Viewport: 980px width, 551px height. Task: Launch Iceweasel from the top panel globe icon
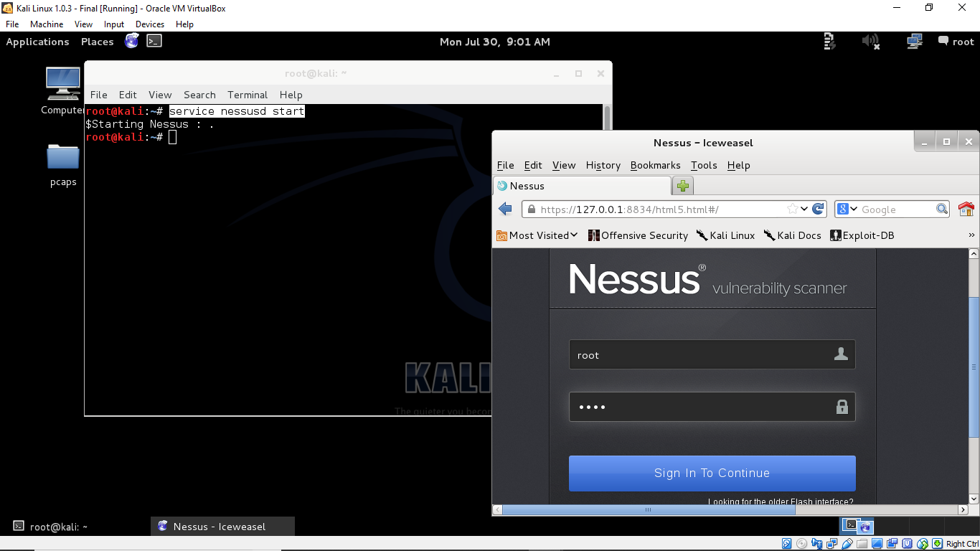click(131, 41)
